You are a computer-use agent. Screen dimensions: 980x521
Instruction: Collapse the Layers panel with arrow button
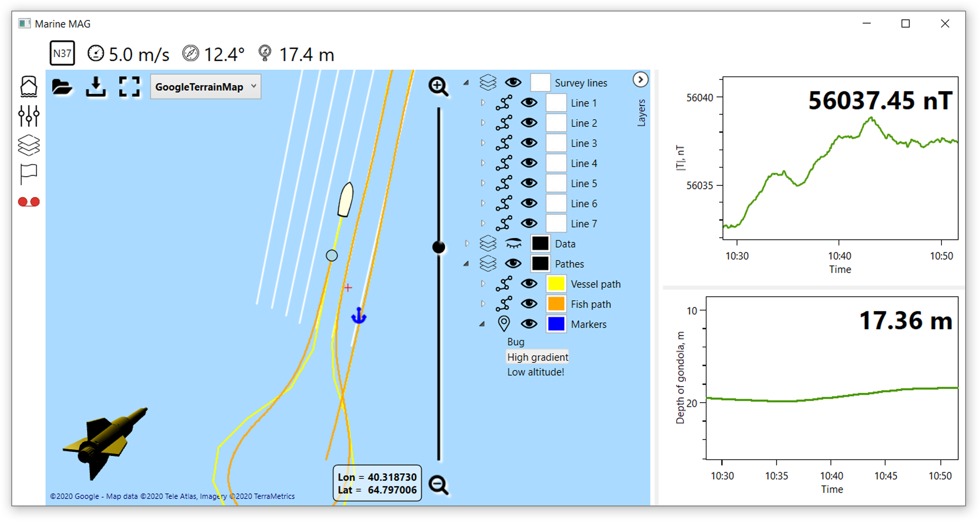click(x=640, y=79)
